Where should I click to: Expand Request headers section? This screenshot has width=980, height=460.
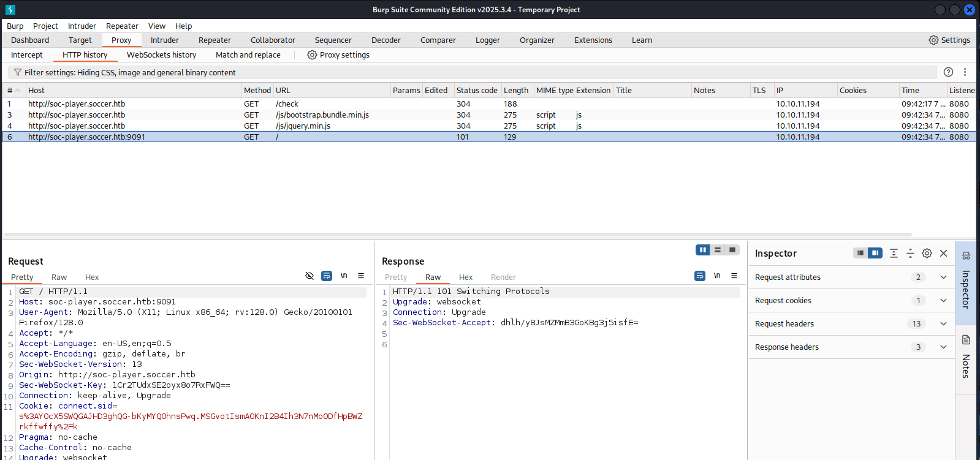(851, 323)
